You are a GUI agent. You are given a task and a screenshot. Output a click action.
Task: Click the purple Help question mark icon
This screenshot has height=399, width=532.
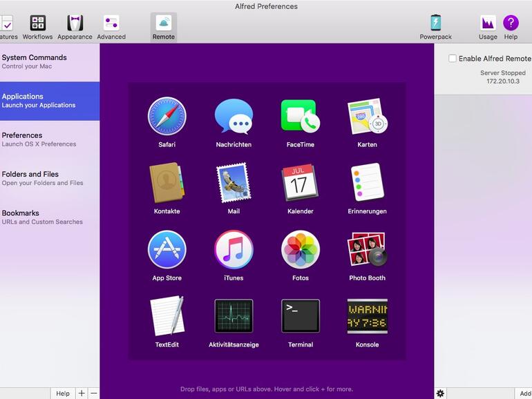(x=511, y=23)
